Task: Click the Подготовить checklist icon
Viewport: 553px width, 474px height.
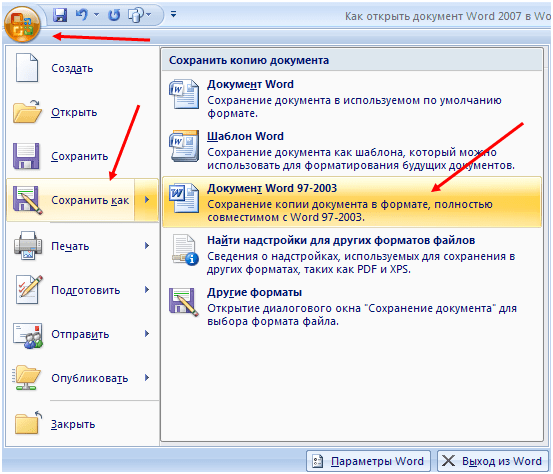Action: click(x=29, y=290)
